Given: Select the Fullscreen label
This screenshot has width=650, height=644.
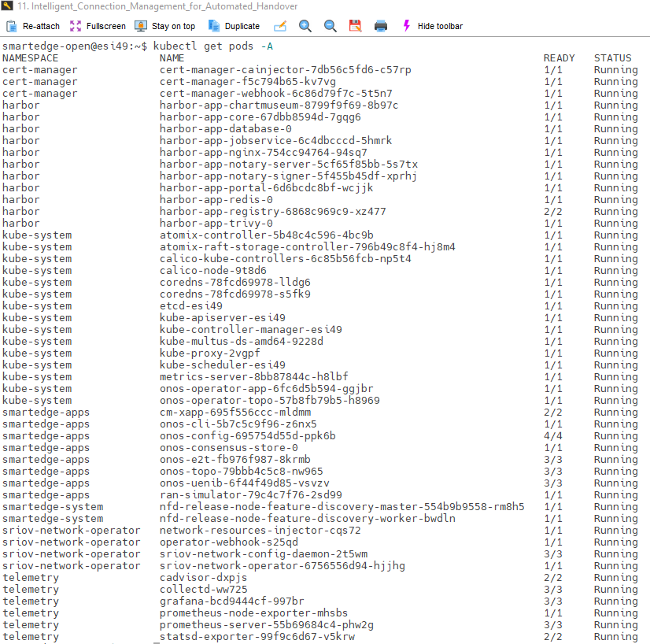Looking at the screenshot, I should pos(105,26).
